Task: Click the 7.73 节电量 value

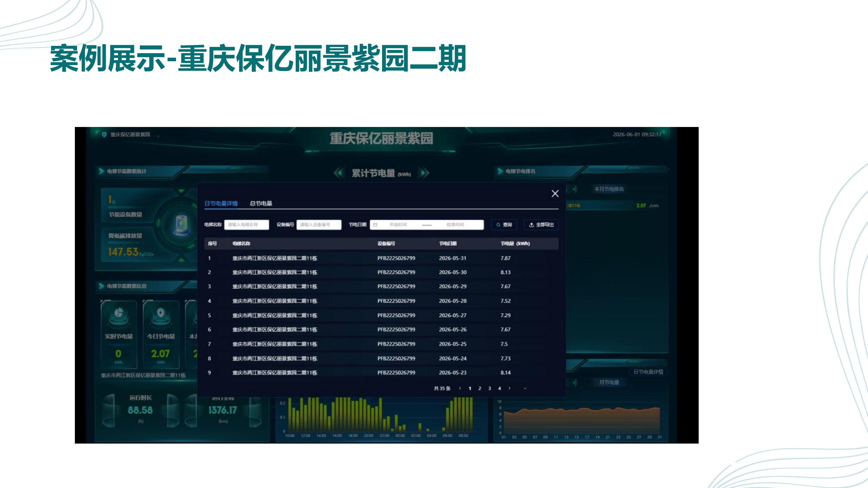Action: pos(506,358)
